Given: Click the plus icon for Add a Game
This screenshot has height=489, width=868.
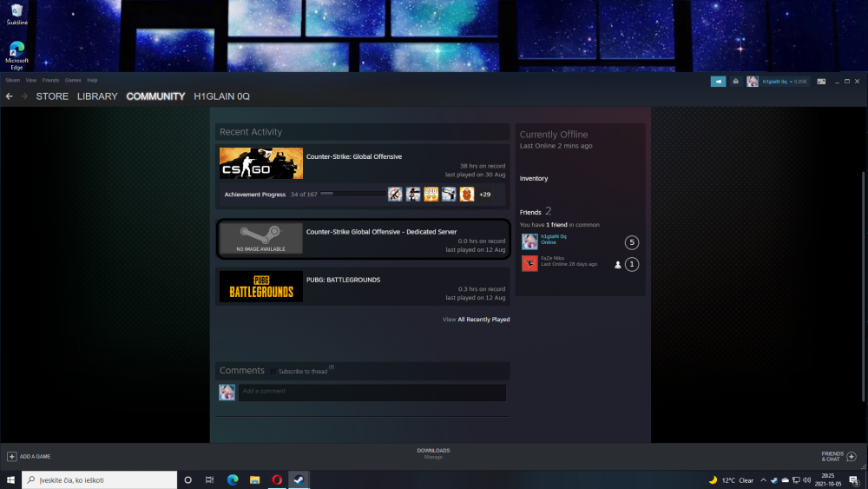Looking at the screenshot, I should tap(11, 456).
